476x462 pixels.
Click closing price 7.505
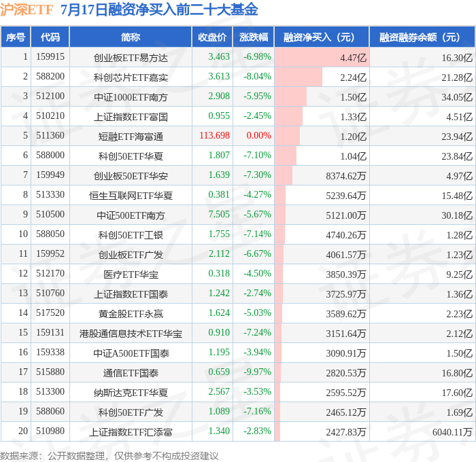[x=219, y=215]
